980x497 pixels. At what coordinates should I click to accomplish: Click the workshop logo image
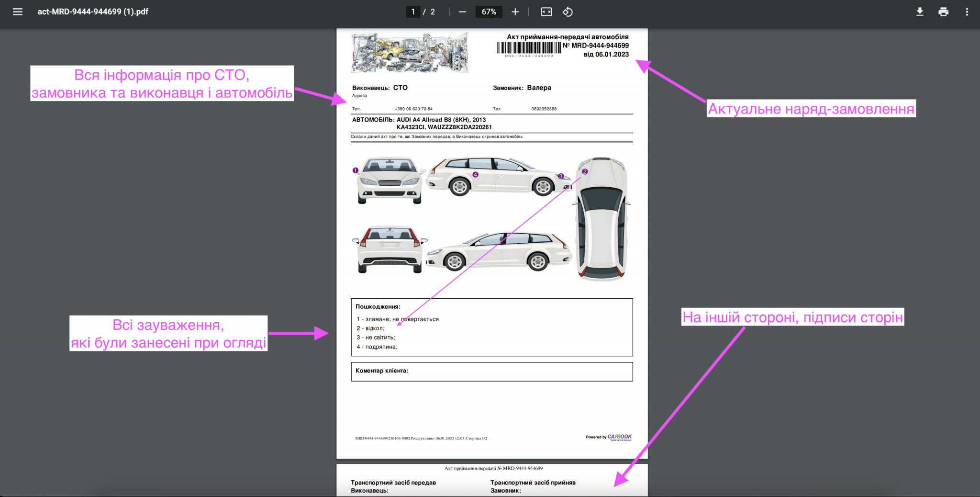click(x=410, y=53)
